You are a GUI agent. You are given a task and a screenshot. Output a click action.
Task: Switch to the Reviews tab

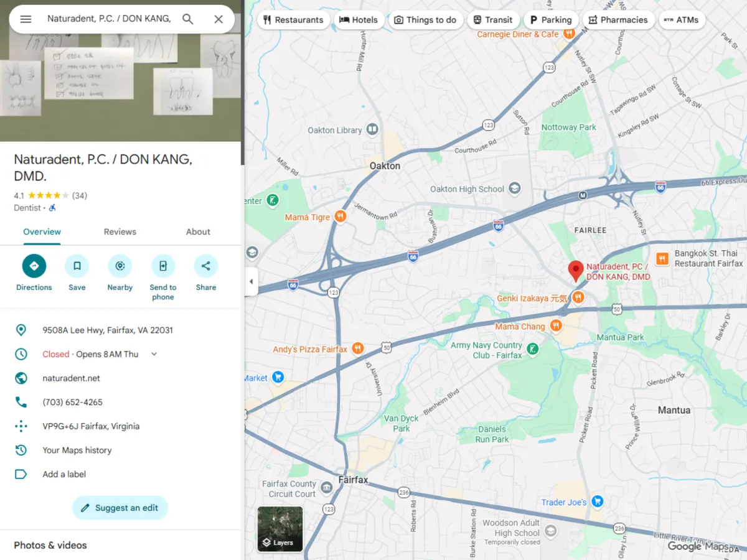coord(120,232)
